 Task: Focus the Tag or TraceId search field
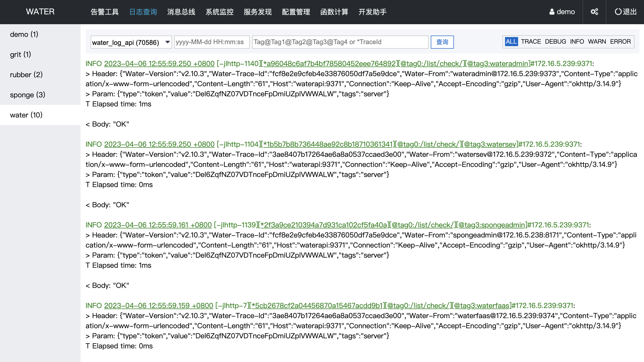pyautogui.click(x=340, y=42)
